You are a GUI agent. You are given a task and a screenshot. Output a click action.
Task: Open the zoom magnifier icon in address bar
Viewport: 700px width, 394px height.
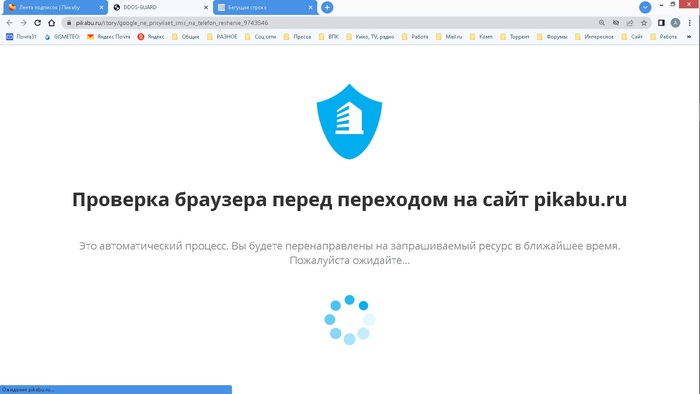click(602, 23)
